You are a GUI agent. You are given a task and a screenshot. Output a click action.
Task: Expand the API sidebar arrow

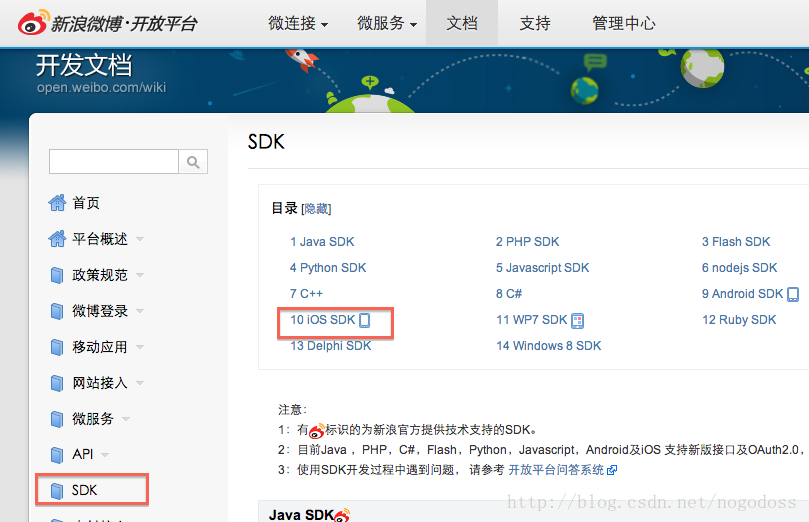point(105,455)
